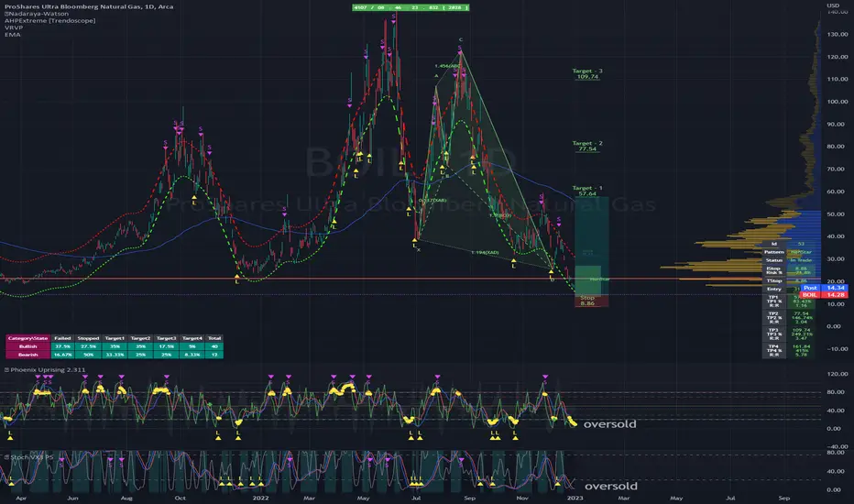854x504 pixels.
Task: Click the oversold label in Stoch pane
Action: coord(610,486)
